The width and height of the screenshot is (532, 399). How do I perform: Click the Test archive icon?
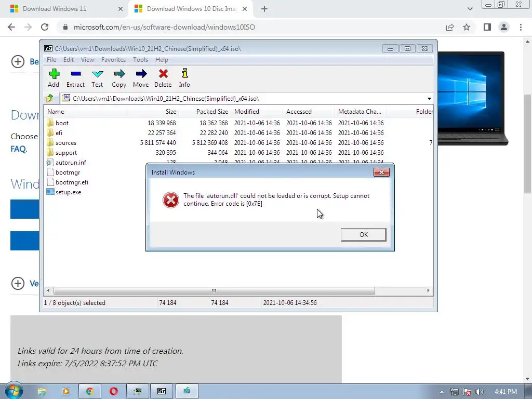pyautogui.click(x=97, y=78)
